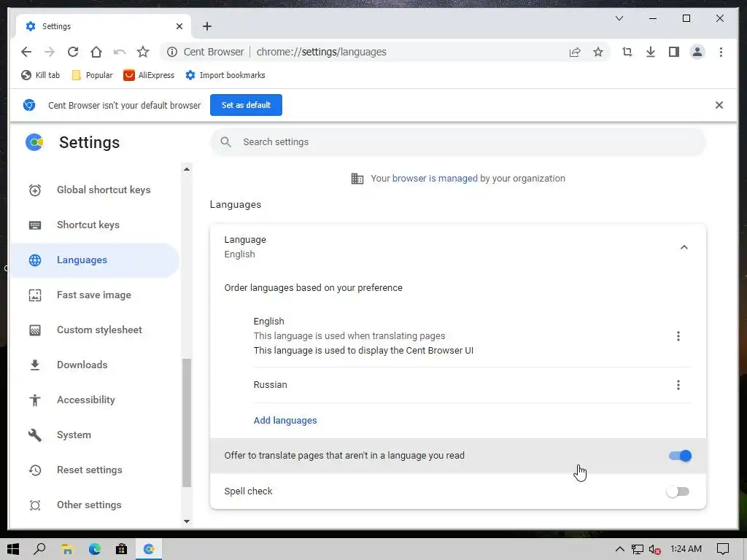This screenshot has width=747, height=560.
Task: Click the muted volume tray icon
Action: pyautogui.click(x=655, y=549)
